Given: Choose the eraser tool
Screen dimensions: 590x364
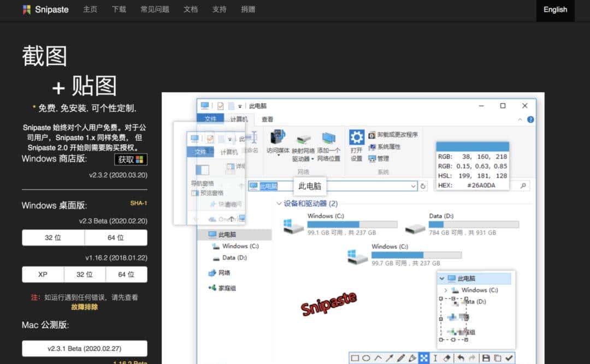Looking at the screenshot, I should click(446, 357).
